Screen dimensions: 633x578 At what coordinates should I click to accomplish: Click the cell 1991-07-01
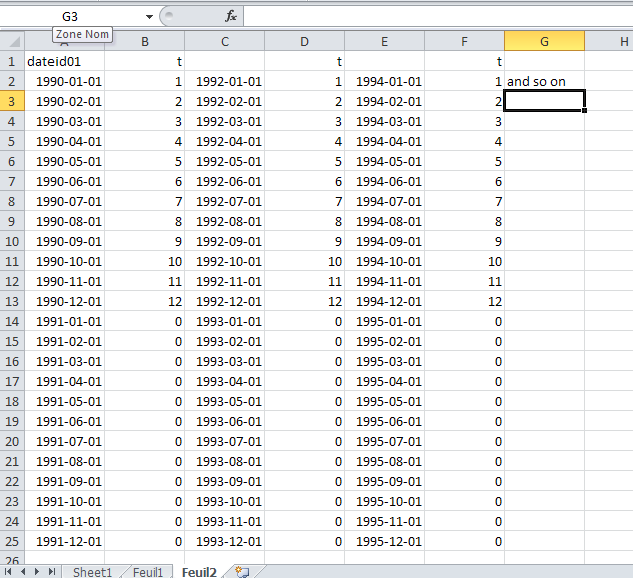coord(65,441)
